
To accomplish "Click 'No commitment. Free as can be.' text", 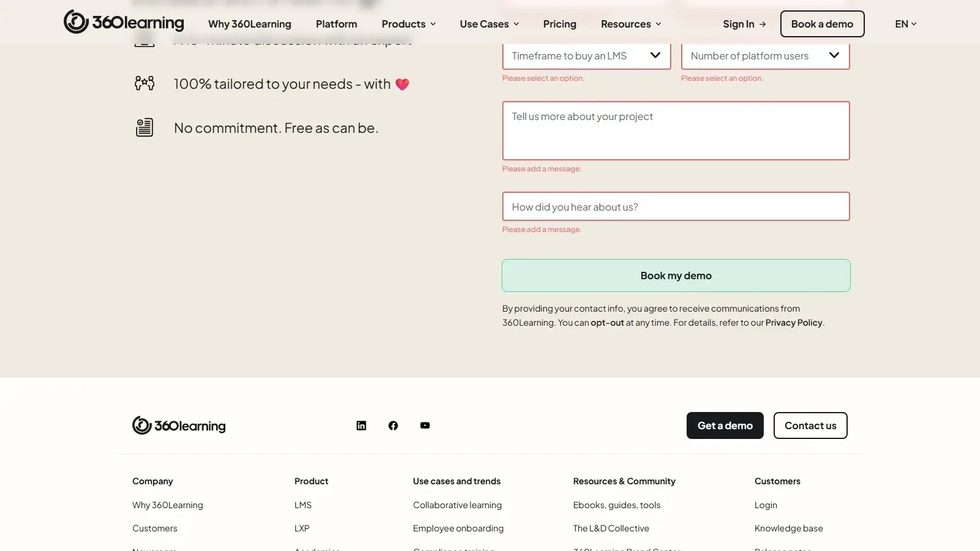I will [x=276, y=128].
